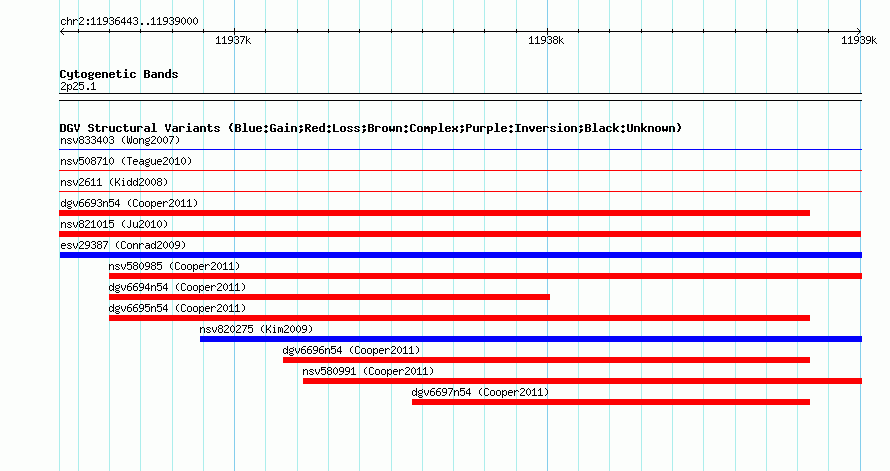Click the thin blue nsv833403 gain line

click(x=460, y=150)
